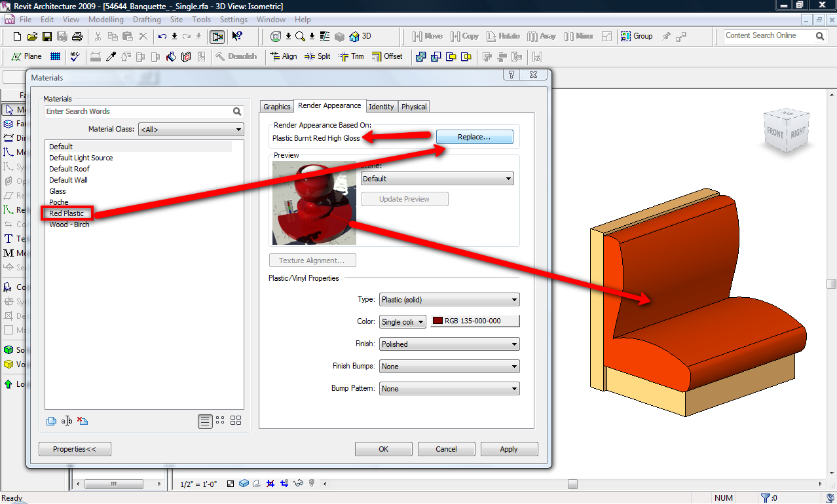Image resolution: width=837 pixels, height=504 pixels.
Task: Click the Delete material icon
Action: tap(83, 421)
